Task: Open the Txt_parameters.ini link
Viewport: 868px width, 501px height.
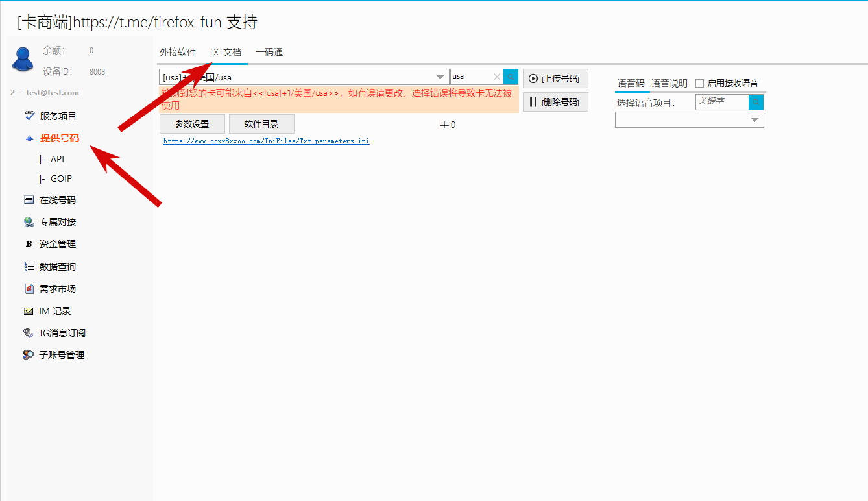Action: point(267,141)
